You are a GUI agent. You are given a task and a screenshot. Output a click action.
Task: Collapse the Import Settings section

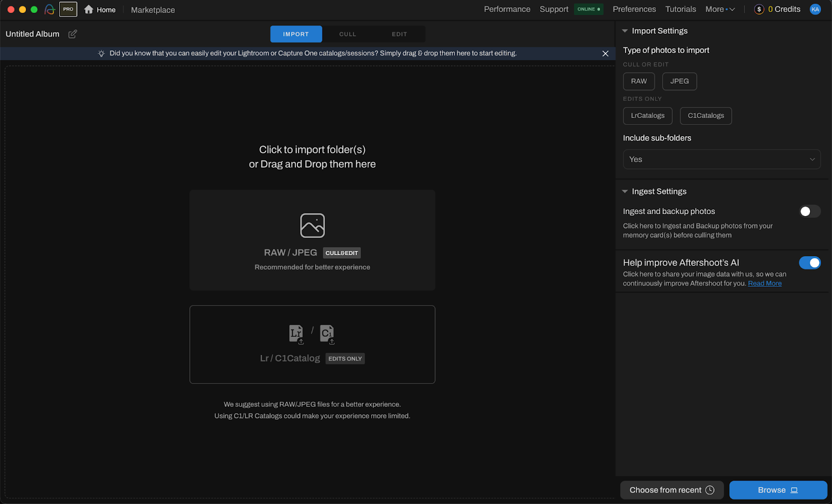pos(625,31)
